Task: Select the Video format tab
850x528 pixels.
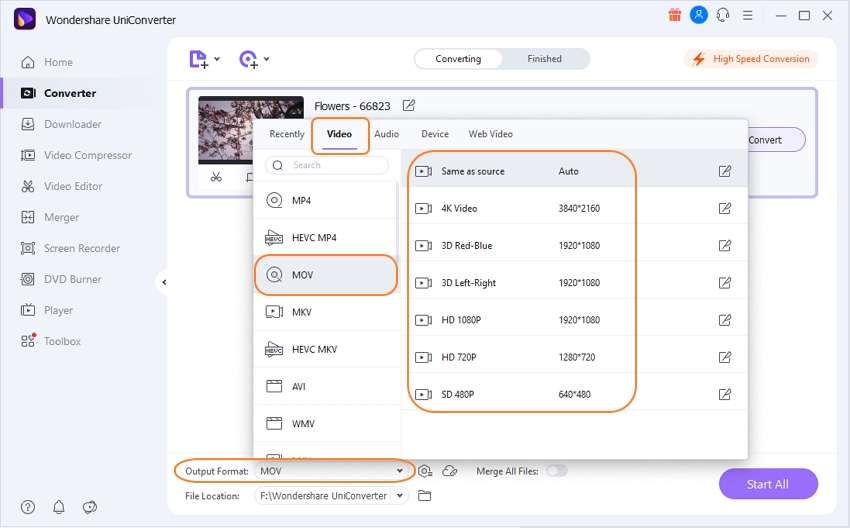Action: click(x=339, y=134)
